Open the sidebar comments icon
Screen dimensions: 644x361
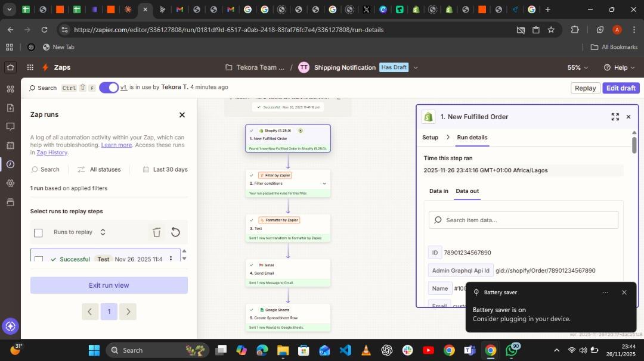coord(10,126)
